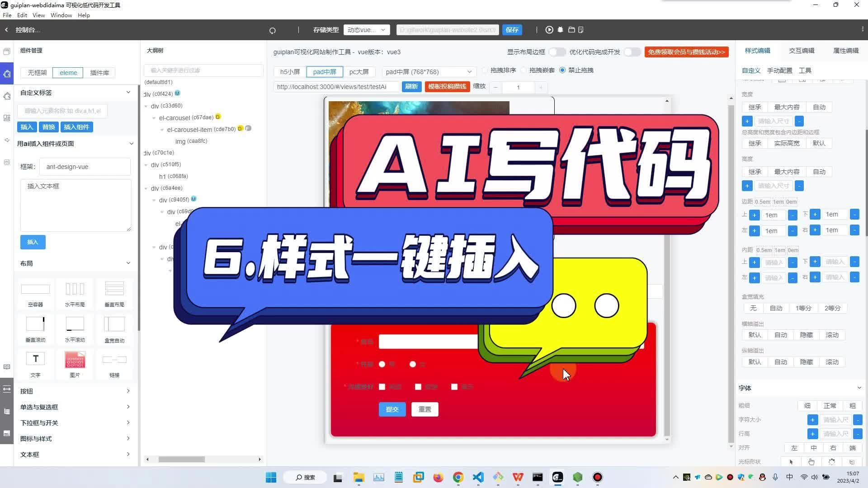Select the highlighted component puzzle icon in sidebar
This screenshot has width=868, height=488.
pos(7,74)
